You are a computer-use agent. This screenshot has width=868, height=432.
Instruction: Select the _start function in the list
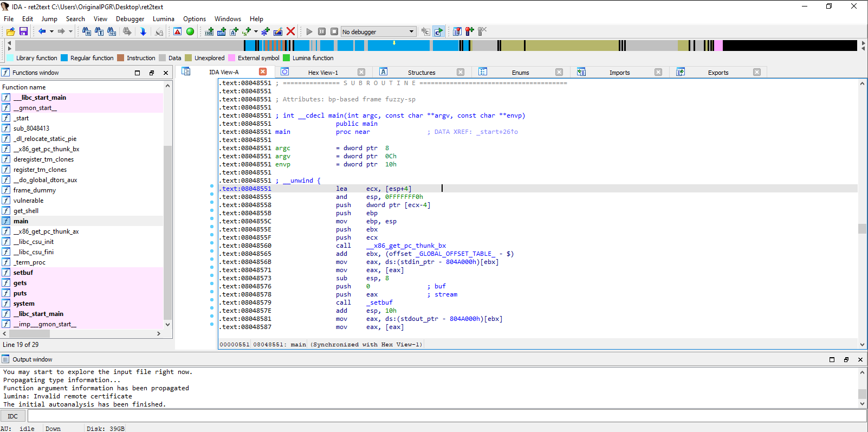point(21,118)
